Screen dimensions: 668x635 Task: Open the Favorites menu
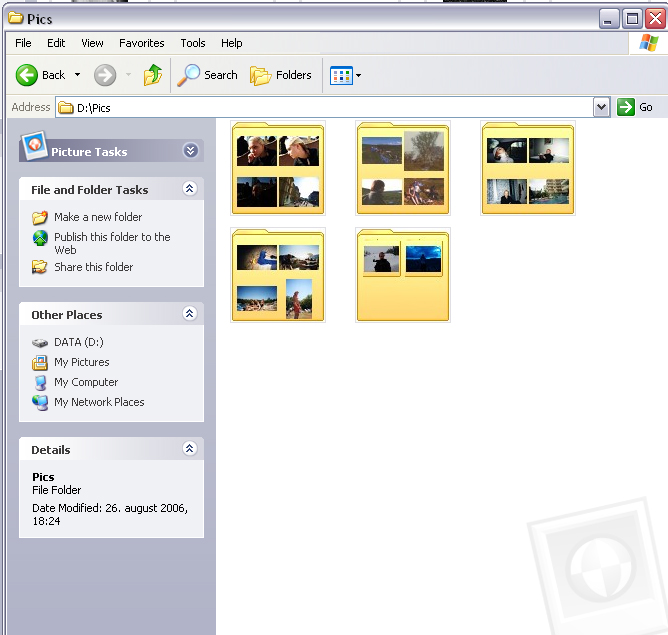(x=142, y=43)
